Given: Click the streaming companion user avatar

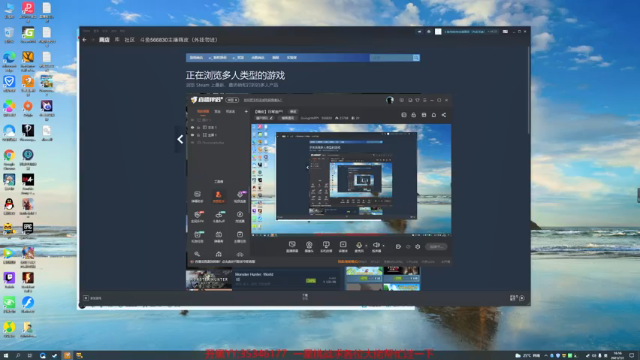Looking at the screenshot, I should 390,100.
